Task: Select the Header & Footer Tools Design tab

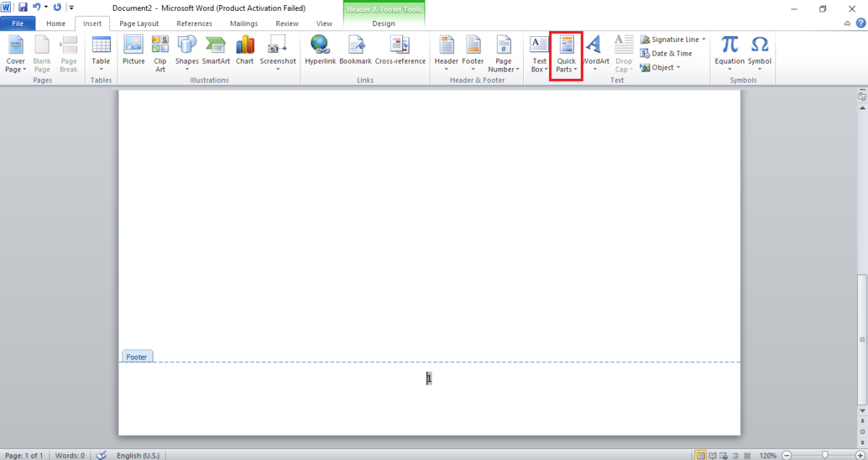Action: 383,23
